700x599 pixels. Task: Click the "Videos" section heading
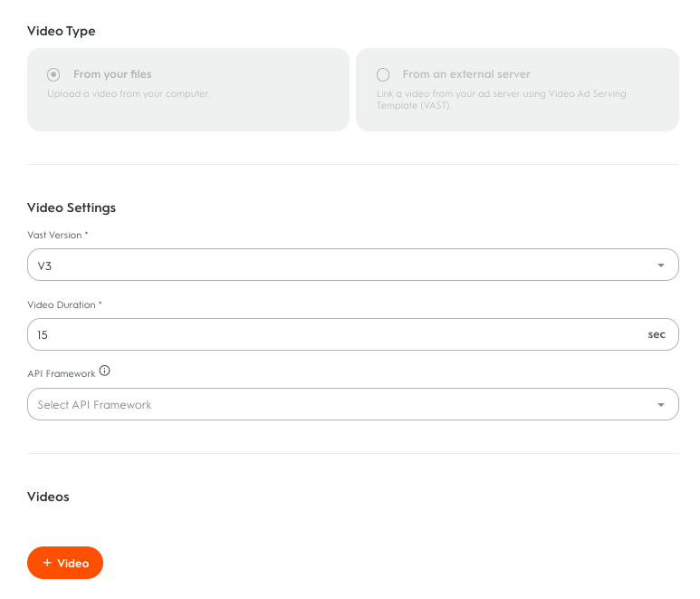click(48, 497)
